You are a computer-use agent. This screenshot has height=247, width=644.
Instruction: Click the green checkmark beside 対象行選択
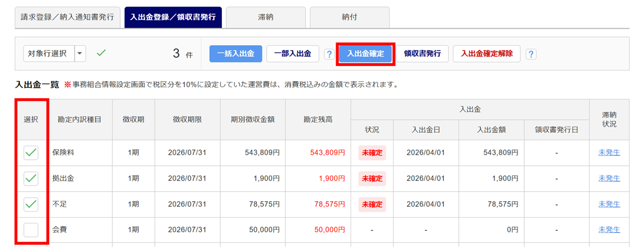click(101, 53)
